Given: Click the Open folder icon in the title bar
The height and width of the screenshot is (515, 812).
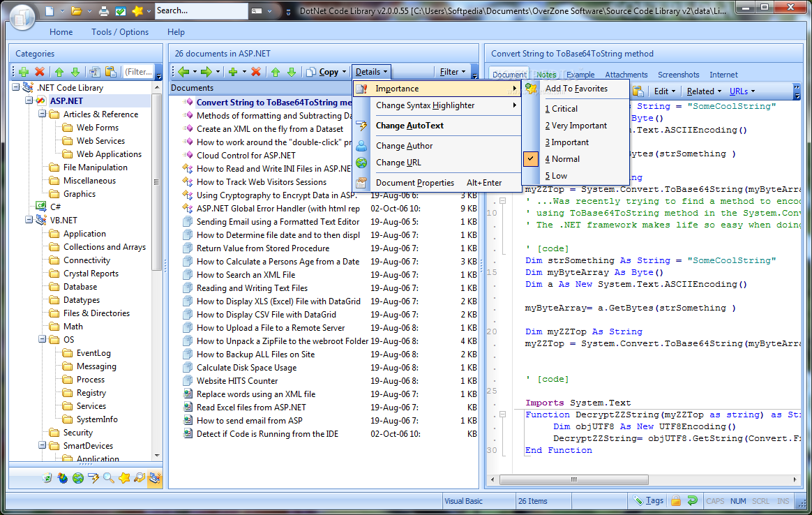Looking at the screenshot, I should pyautogui.click(x=76, y=10).
